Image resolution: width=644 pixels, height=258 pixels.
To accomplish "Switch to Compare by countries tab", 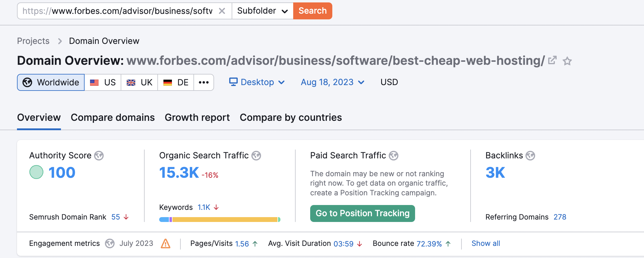I will 291,117.
